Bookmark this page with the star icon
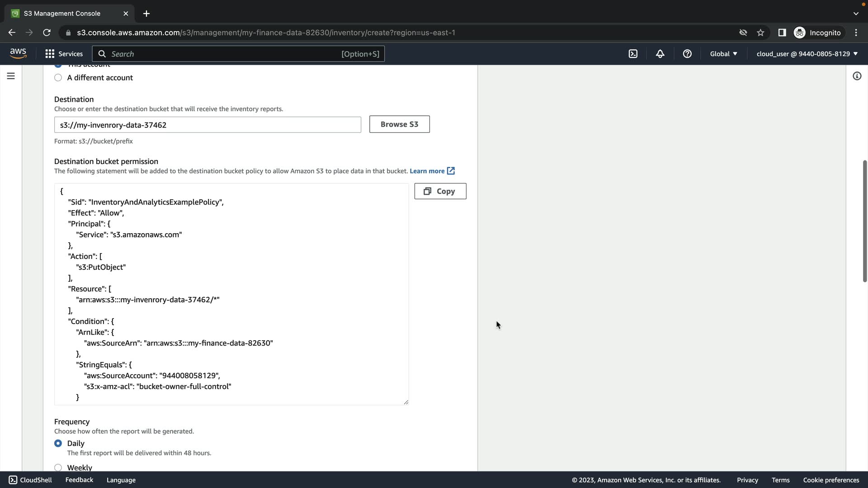868x488 pixels. pyautogui.click(x=760, y=33)
